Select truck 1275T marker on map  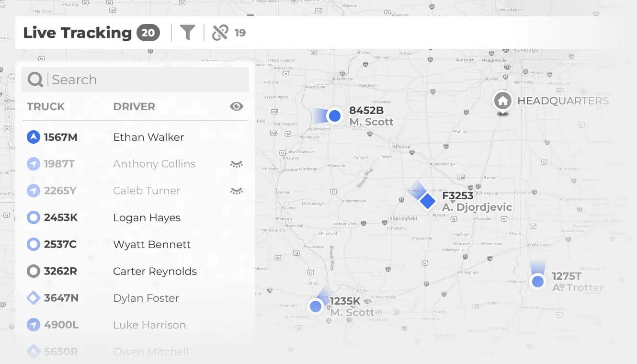click(538, 281)
